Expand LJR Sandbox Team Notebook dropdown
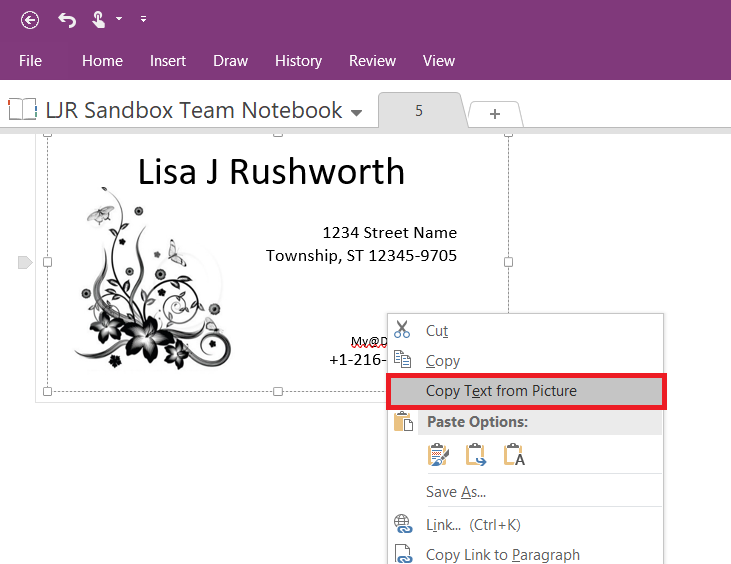Image resolution: width=731 pixels, height=564 pixels. pos(357,112)
